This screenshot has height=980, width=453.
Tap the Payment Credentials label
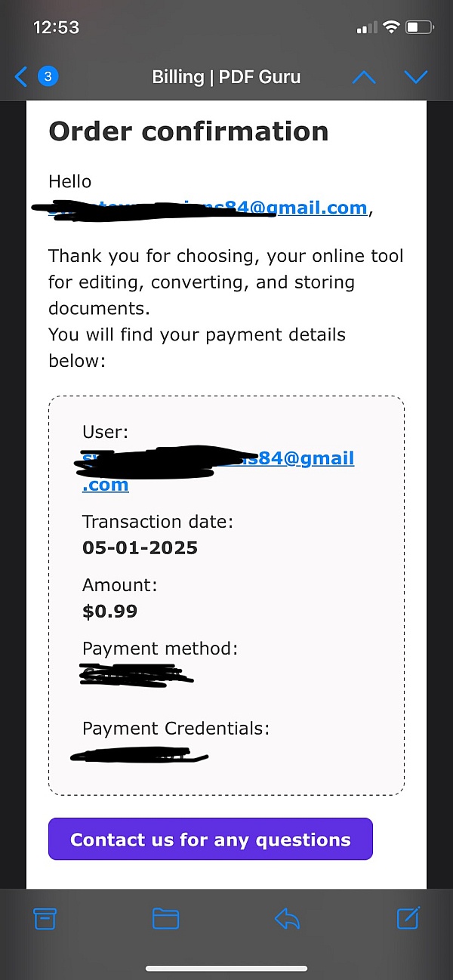pyautogui.click(x=176, y=729)
